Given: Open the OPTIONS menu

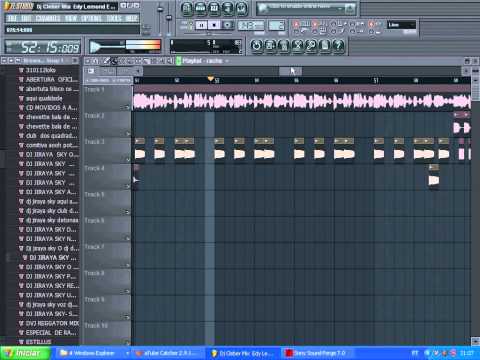Looking at the screenshot, I should click(91, 18).
